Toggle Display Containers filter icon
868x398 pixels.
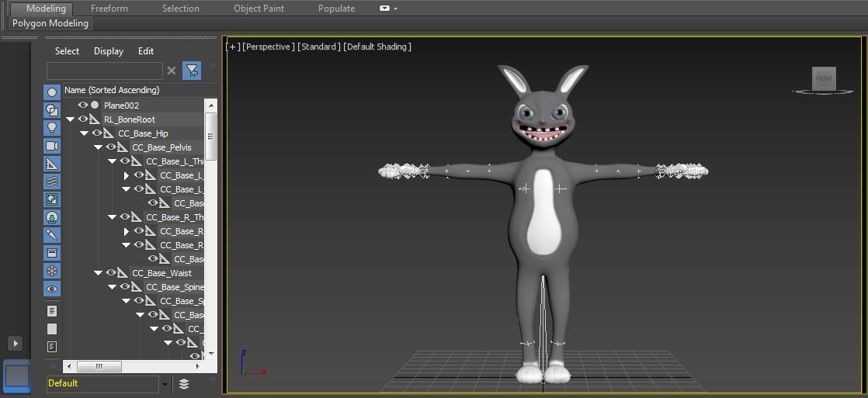point(52,253)
